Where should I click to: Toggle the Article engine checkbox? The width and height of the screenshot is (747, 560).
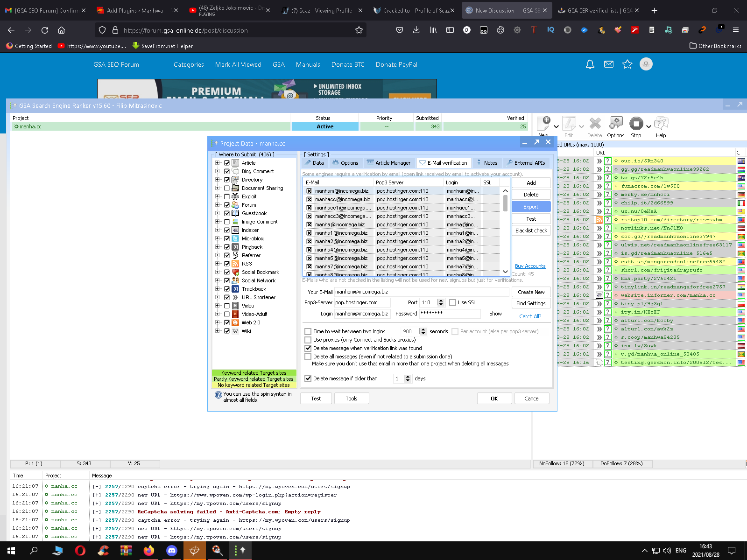(x=227, y=163)
